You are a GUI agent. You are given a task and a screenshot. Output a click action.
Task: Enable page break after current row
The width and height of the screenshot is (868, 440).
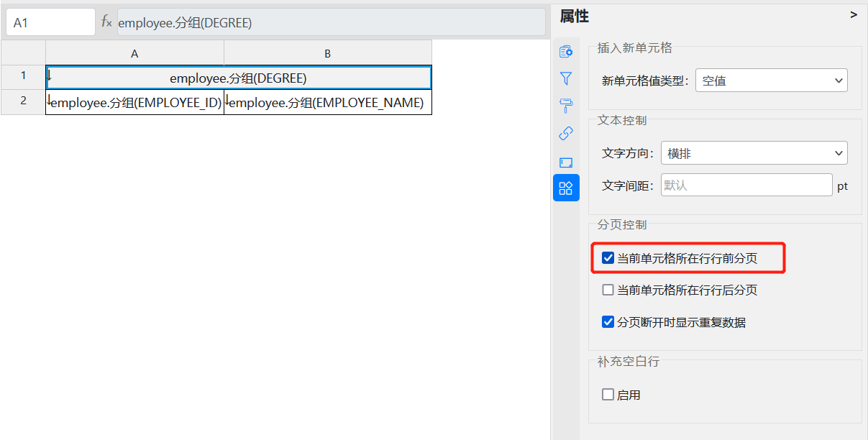click(608, 290)
